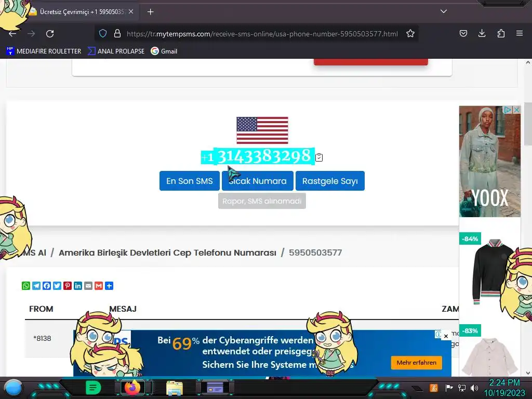The height and width of the screenshot is (399, 532).
Task: Open the downloads arrow icon
Action: [x=482, y=33]
